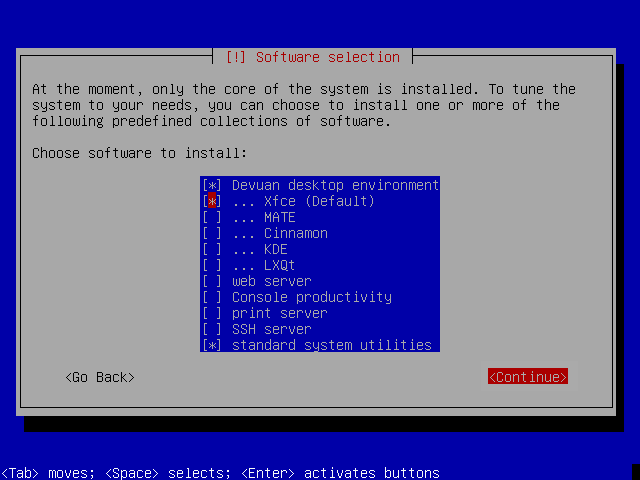
Task: Check the print server option
Action: [212, 313]
